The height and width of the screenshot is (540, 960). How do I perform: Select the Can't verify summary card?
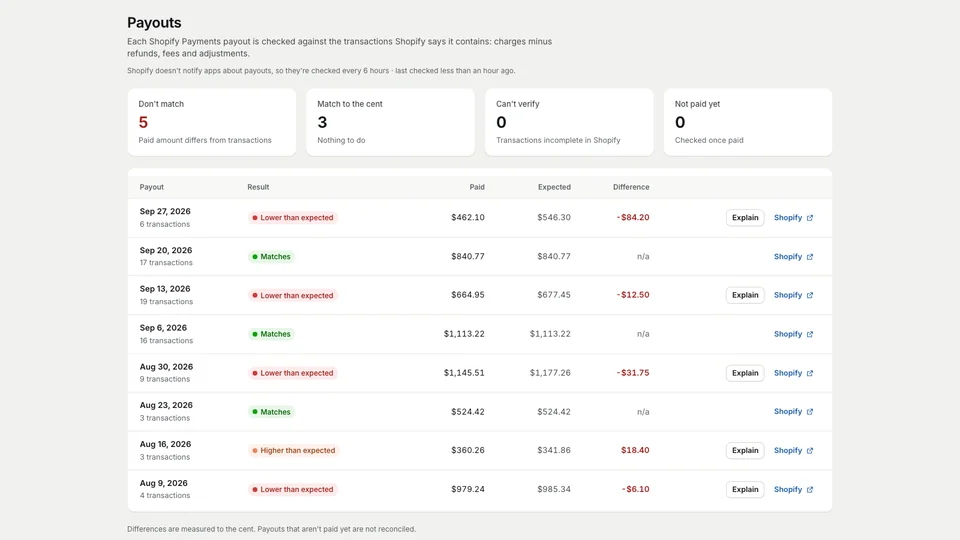[569, 122]
